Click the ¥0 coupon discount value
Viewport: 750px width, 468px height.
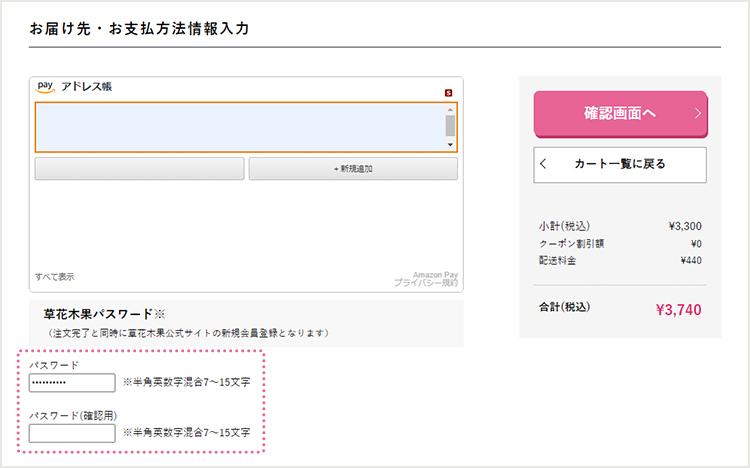[x=696, y=244]
